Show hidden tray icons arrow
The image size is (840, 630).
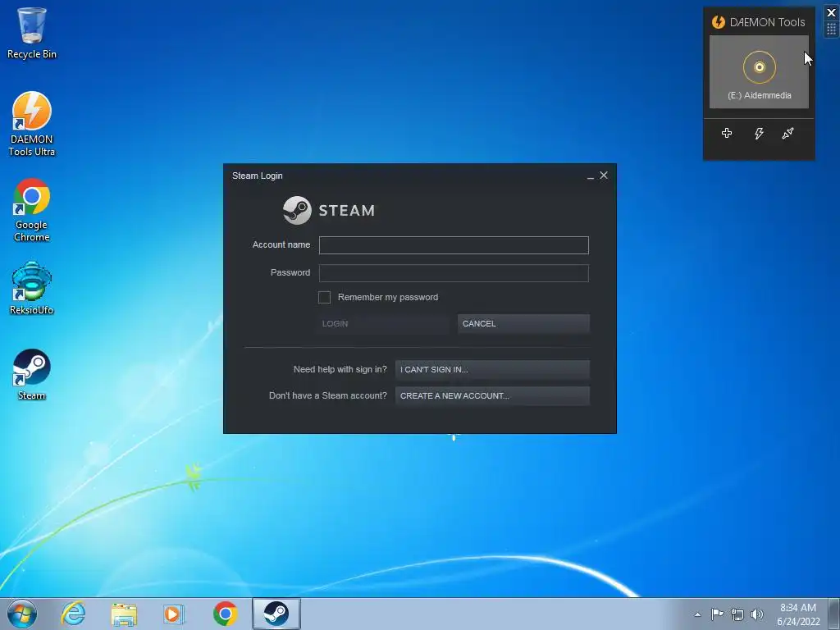[x=697, y=614]
